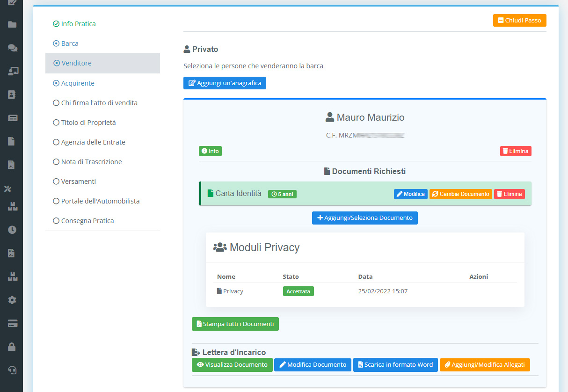Click the list card icon in the sidebar
This screenshot has height=392, width=568.
pos(13,118)
